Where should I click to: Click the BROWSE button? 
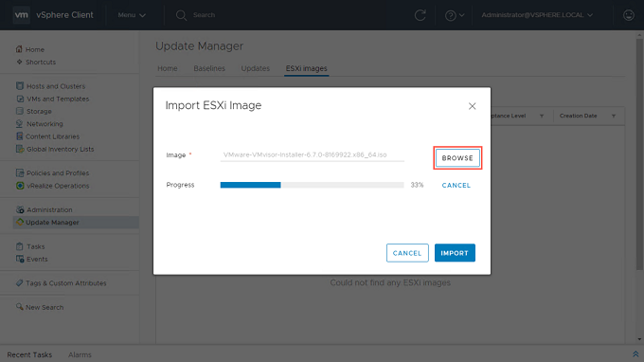(x=457, y=158)
